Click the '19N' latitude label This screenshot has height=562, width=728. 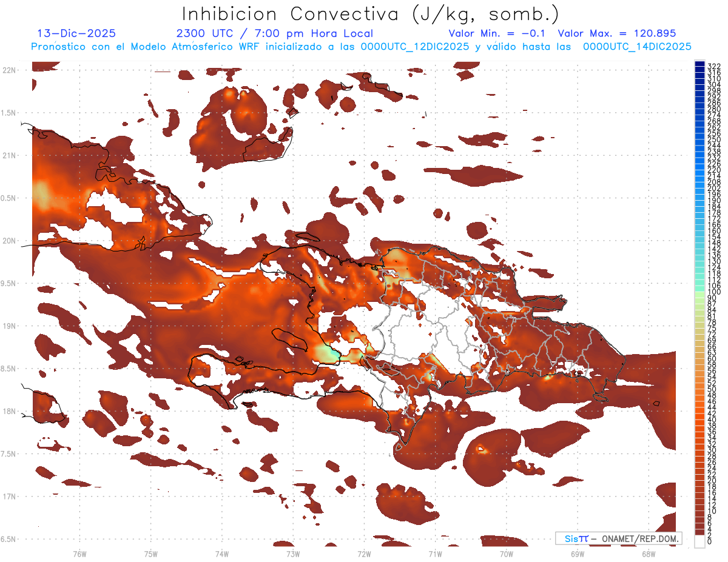click(8, 326)
